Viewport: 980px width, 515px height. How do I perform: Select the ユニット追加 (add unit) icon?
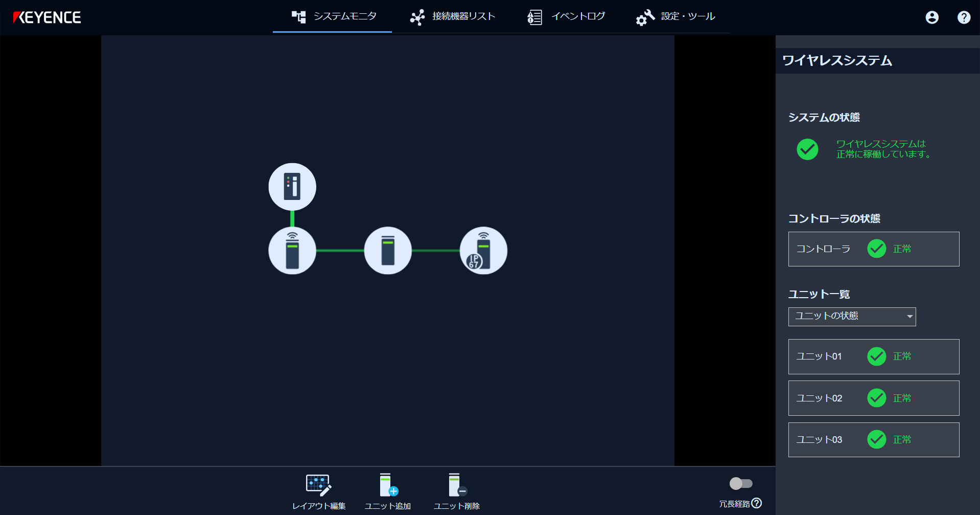[388, 485]
